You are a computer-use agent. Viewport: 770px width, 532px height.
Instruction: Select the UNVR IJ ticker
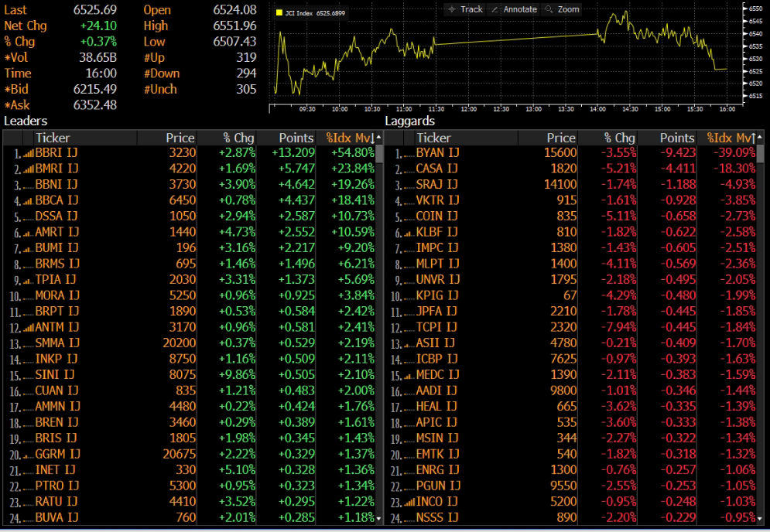click(437, 280)
